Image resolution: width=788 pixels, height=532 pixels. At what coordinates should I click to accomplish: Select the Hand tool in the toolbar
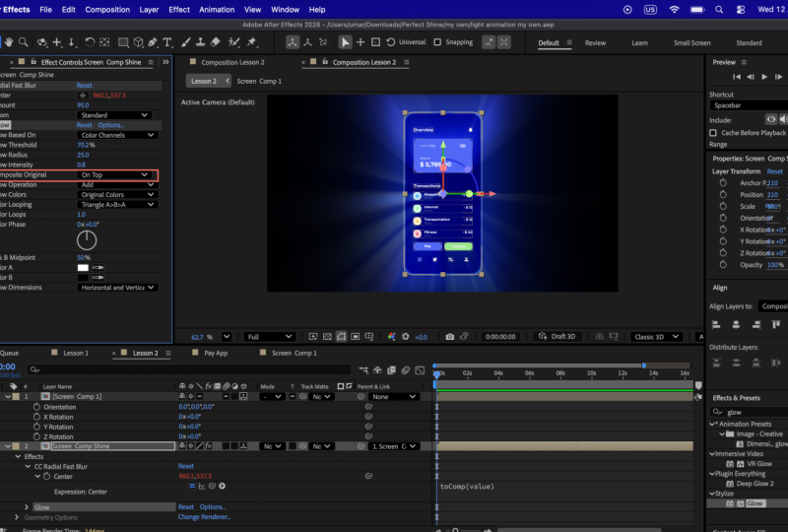coord(8,42)
